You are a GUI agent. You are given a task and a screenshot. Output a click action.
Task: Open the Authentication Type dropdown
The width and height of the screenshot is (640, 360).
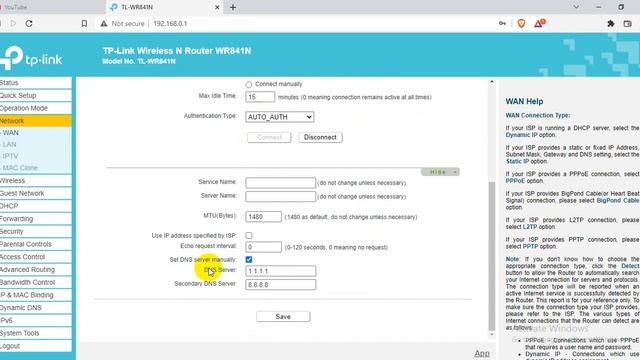tap(280, 117)
